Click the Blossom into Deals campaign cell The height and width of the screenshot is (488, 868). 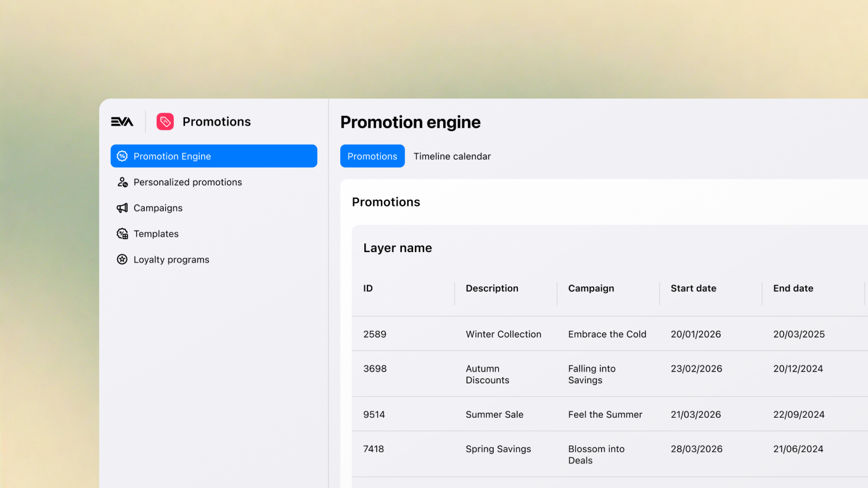tap(596, 454)
